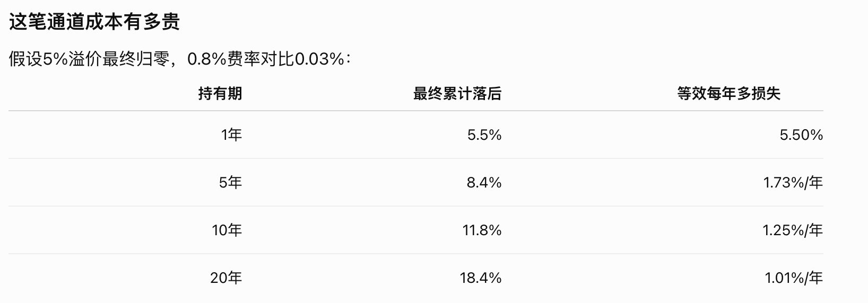Select the column header 最终累计落后
Image resolution: width=868 pixels, height=303 pixels.
pos(457,94)
